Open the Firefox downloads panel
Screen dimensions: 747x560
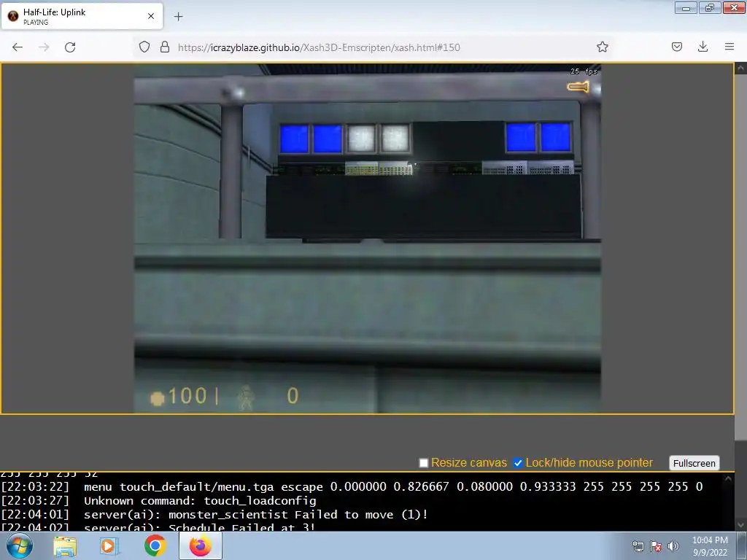coord(703,47)
